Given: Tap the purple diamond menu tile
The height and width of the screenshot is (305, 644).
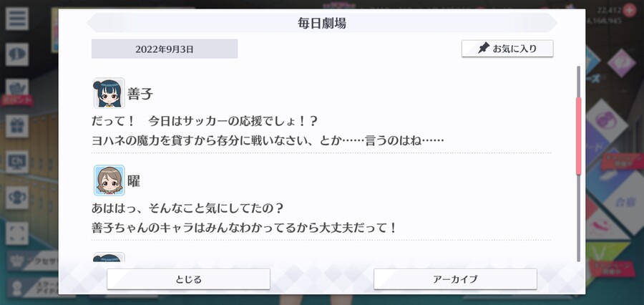Looking at the screenshot, I should 621,63.
